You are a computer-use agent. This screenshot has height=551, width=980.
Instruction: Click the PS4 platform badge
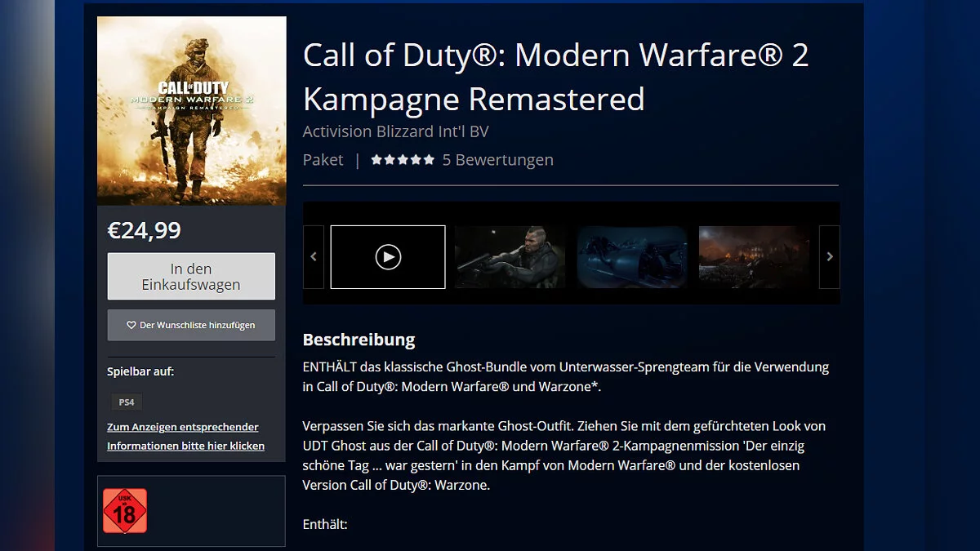(127, 402)
